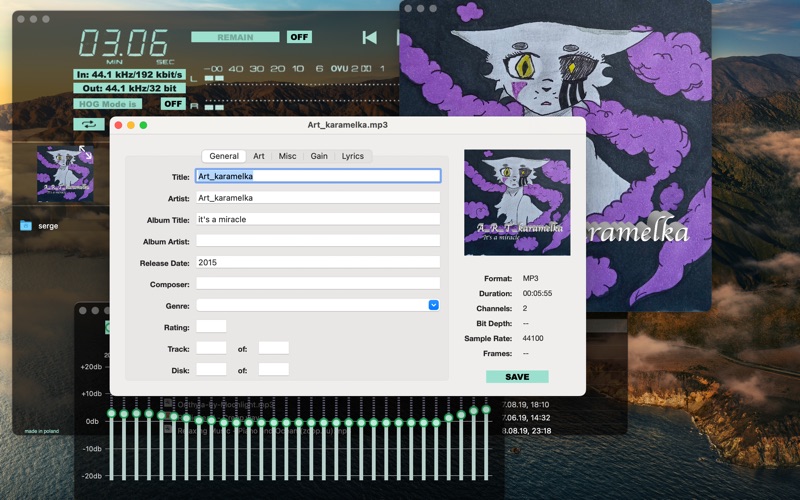The height and width of the screenshot is (500, 800).
Task: Click the previous track button in player
Action: 369,37
